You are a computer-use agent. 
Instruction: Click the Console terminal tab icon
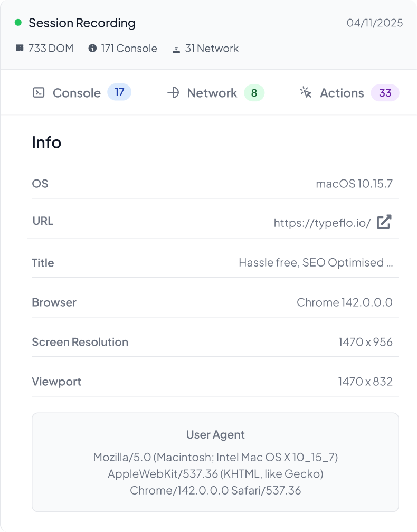pyautogui.click(x=39, y=93)
